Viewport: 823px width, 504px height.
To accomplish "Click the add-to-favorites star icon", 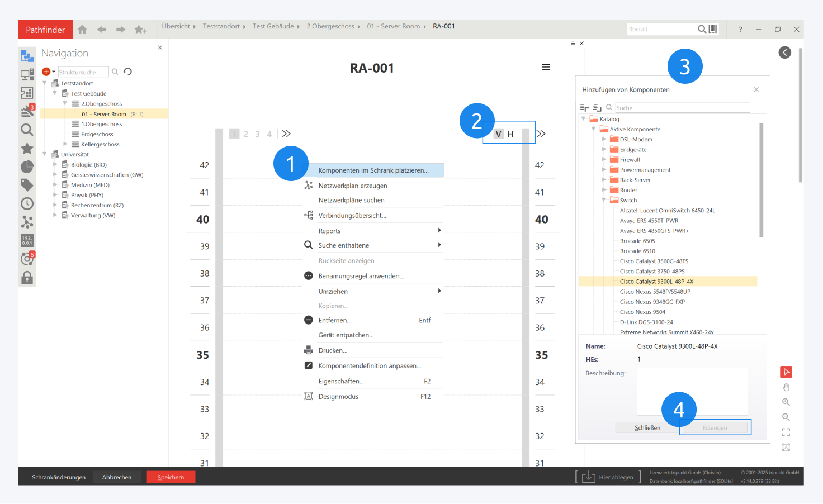I will click(140, 30).
